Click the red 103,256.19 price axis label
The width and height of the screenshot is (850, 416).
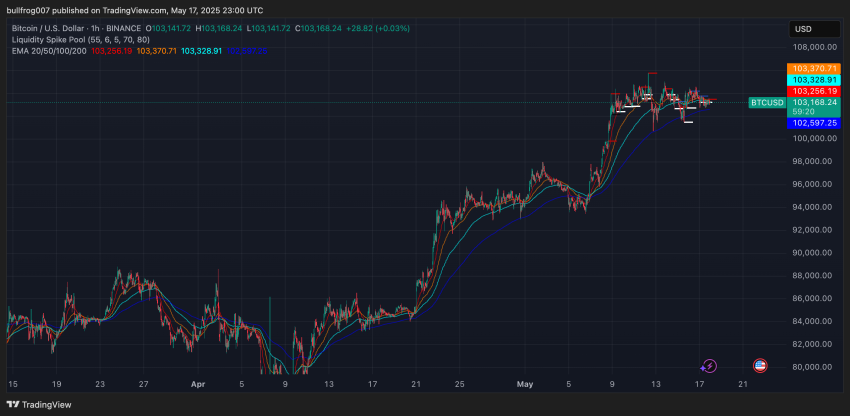point(814,90)
